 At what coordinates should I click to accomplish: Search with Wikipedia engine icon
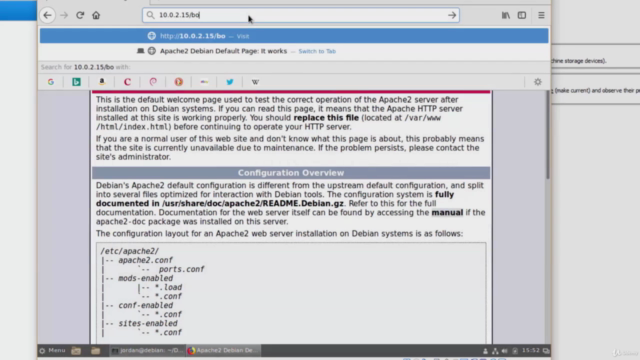tap(255, 82)
